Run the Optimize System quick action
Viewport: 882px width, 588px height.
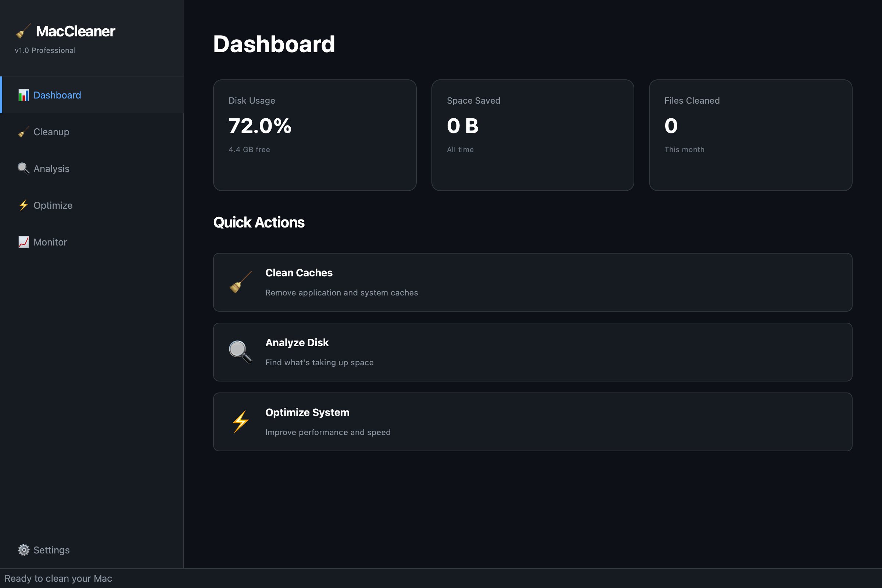(x=533, y=422)
